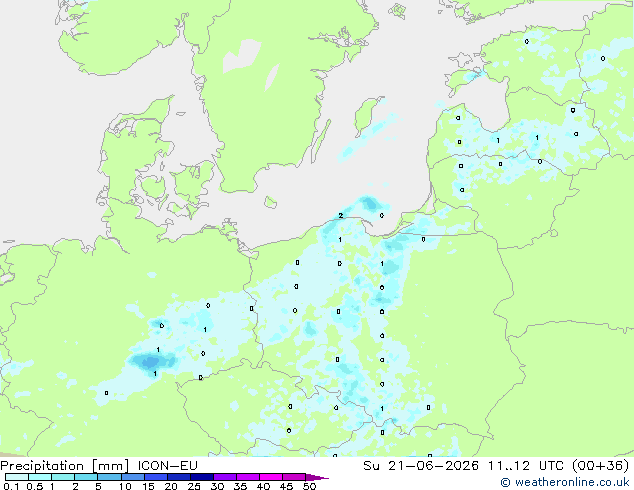
Task: Click the 15–20 mm legend color swatch
Action: coord(155,477)
